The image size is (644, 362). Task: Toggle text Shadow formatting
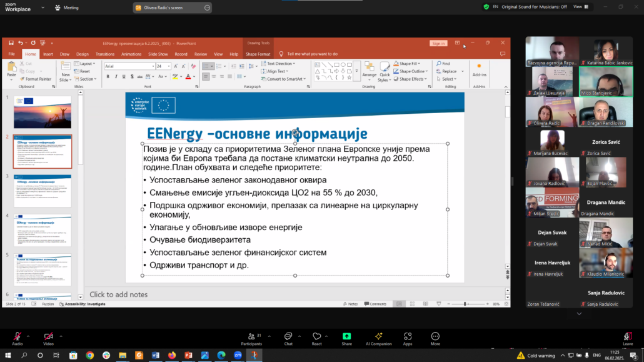[132, 76]
